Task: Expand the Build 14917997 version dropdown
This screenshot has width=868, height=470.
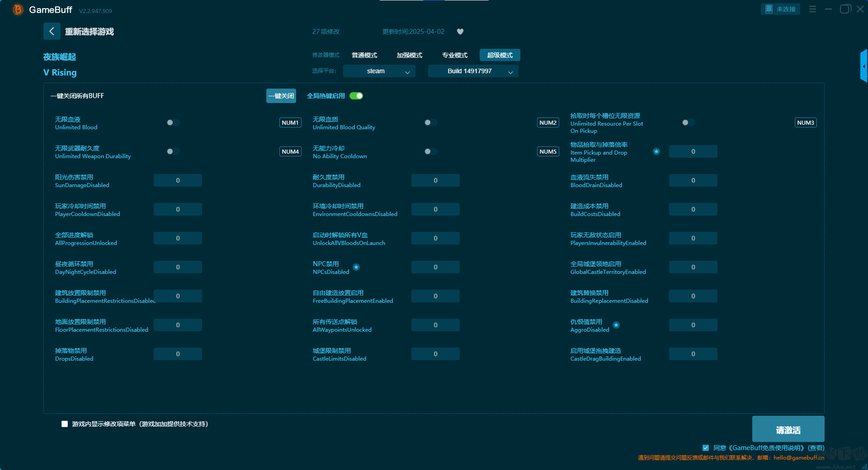Action: pos(473,71)
